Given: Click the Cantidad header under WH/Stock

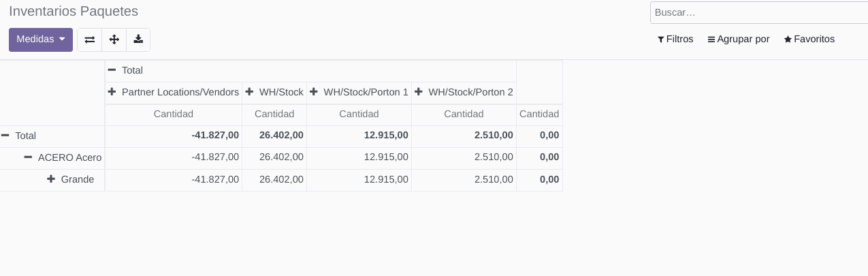Looking at the screenshot, I should point(274,114).
